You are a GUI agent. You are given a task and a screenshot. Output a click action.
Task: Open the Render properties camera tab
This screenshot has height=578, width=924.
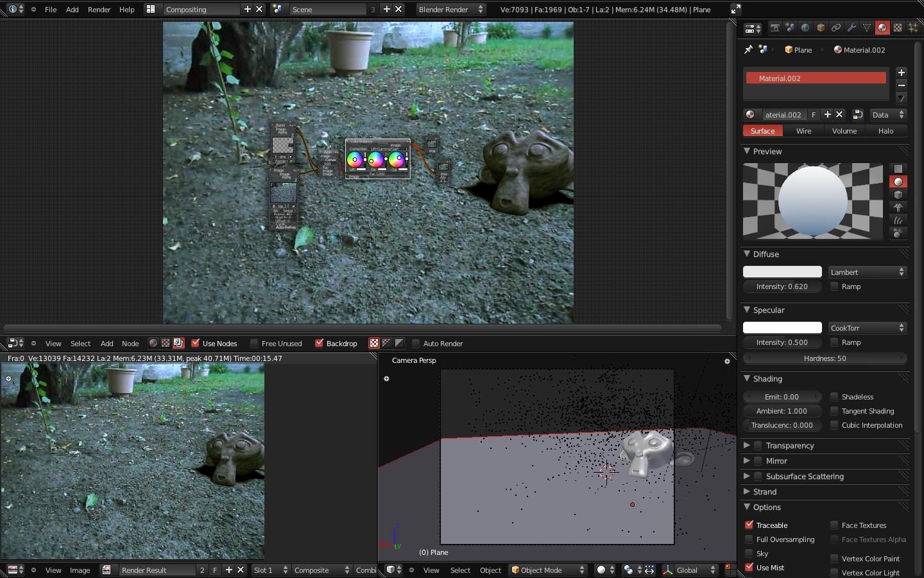tap(774, 28)
